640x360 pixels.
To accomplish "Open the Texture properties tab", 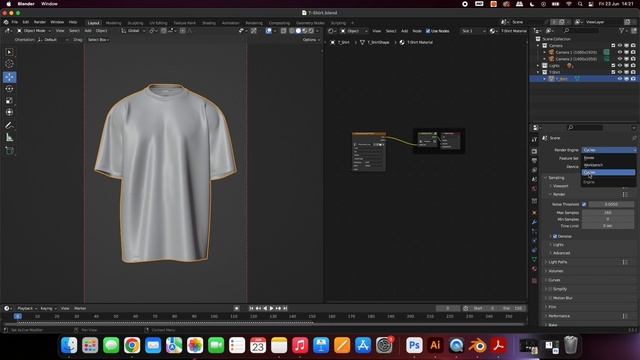I will click(x=534, y=281).
